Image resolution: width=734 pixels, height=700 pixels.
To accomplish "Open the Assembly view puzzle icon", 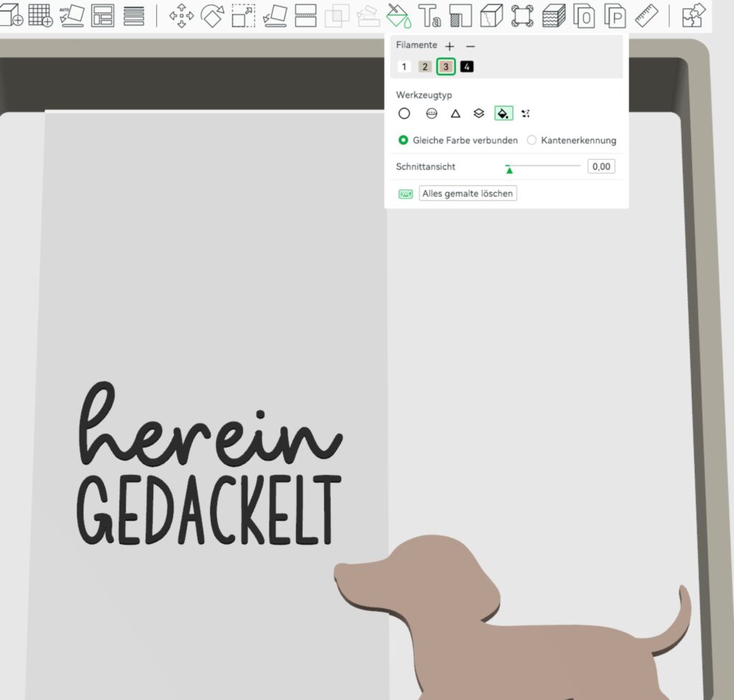I will point(693,15).
